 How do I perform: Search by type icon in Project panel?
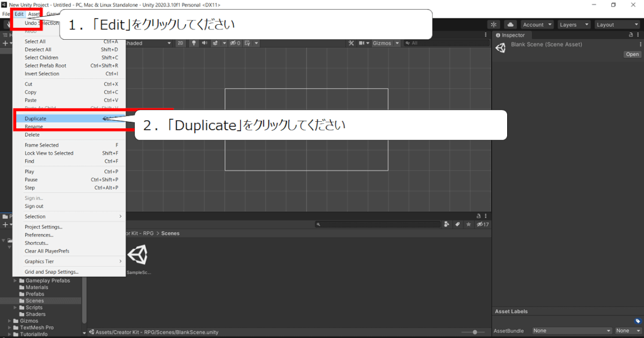(x=448, y=224)
